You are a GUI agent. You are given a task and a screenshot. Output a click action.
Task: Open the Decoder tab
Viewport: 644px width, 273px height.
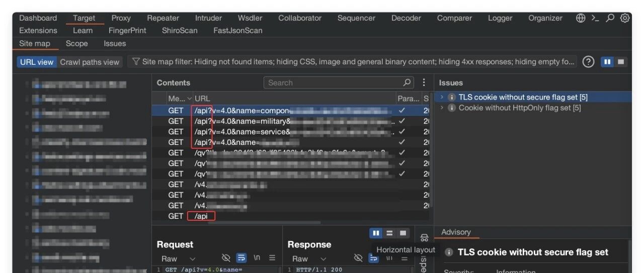point(406,18)
